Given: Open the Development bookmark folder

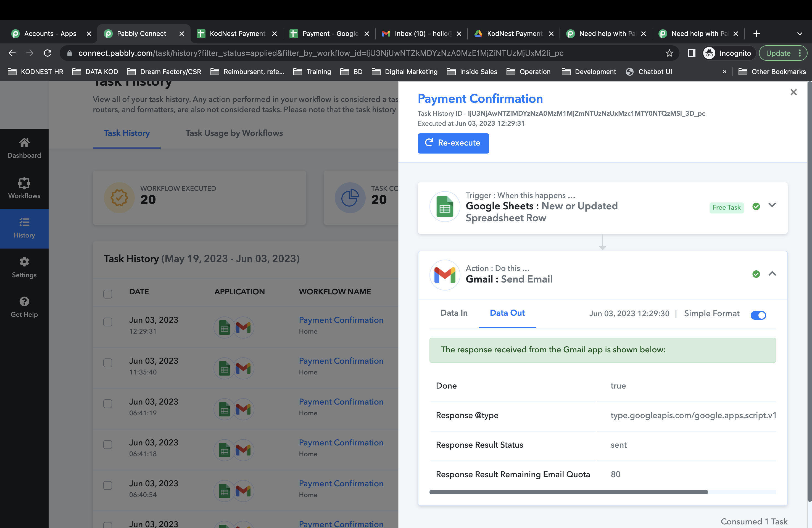Looking at the screenshot, I should click(589, 72).
